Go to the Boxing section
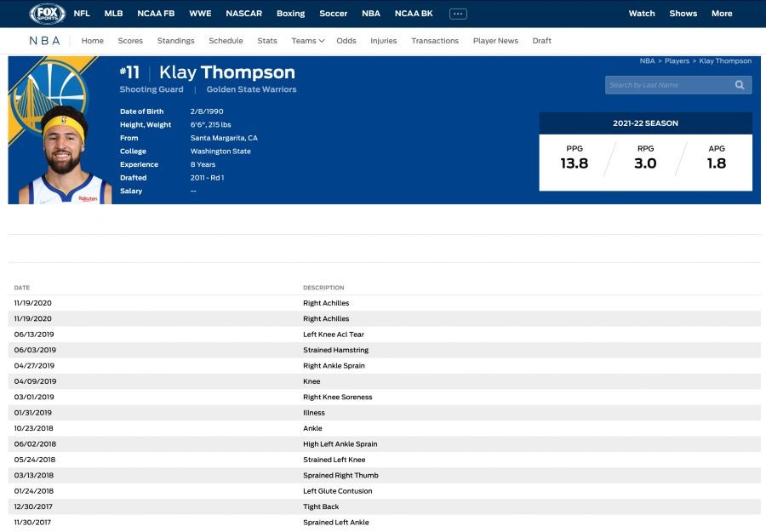The height and width of the screenshot is (532, 766). 291,14
